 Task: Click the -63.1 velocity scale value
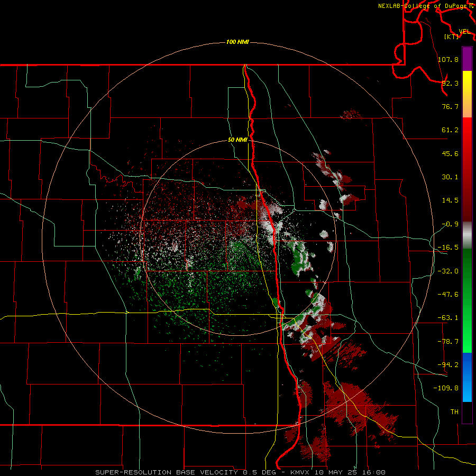tap(448, 318)
